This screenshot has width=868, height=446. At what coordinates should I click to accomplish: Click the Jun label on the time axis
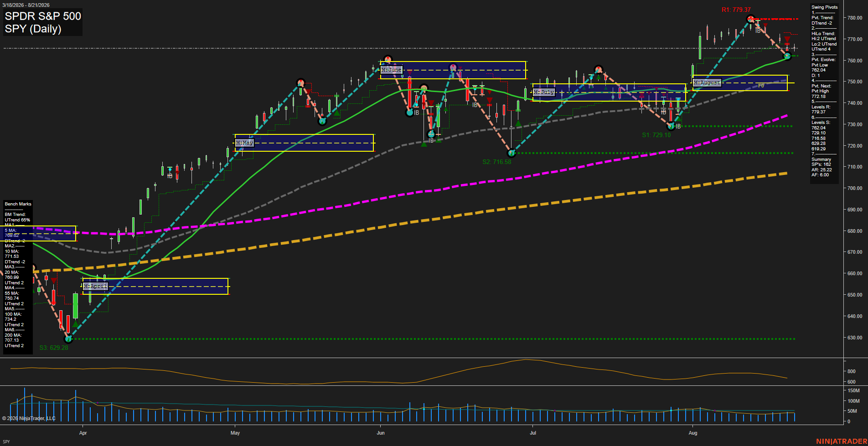(x=381, y=433)
